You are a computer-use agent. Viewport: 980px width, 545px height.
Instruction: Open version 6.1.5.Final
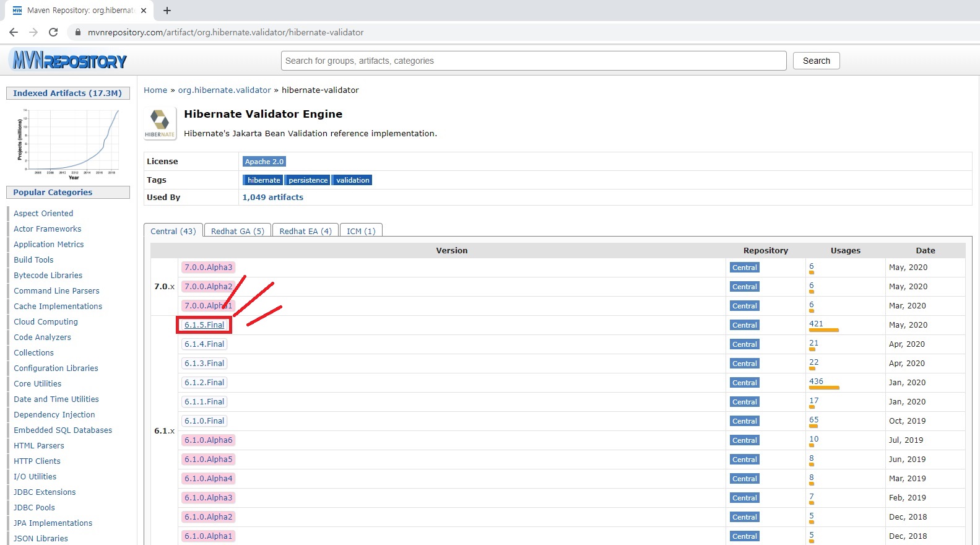pyautogui.click(x=204, y=325)
